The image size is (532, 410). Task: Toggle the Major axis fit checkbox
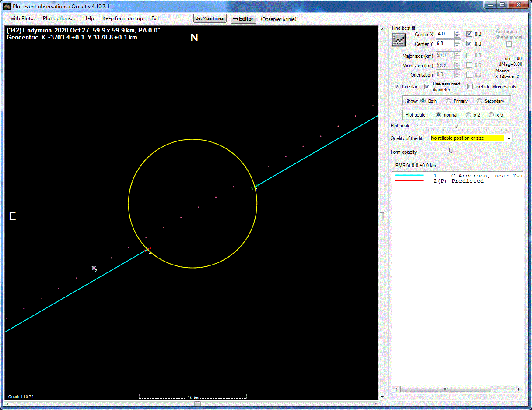pyautogui.click(x=469, y=56)
